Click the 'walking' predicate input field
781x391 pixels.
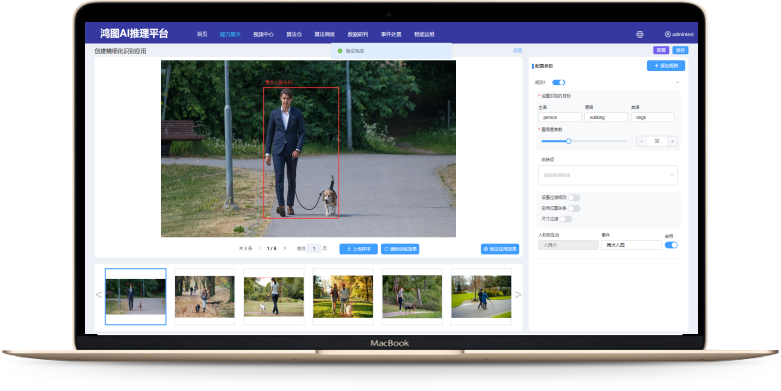[606, 117]
